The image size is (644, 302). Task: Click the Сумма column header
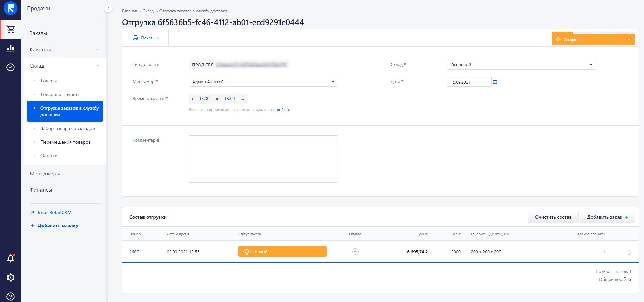pyautogui.click(x=422, y=234)
